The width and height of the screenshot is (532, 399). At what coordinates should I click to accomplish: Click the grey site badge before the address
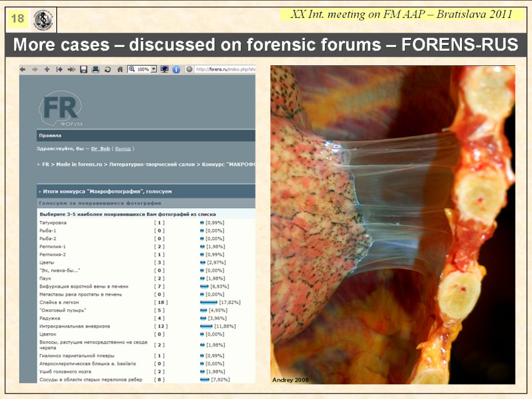click(x=189, y=70)
